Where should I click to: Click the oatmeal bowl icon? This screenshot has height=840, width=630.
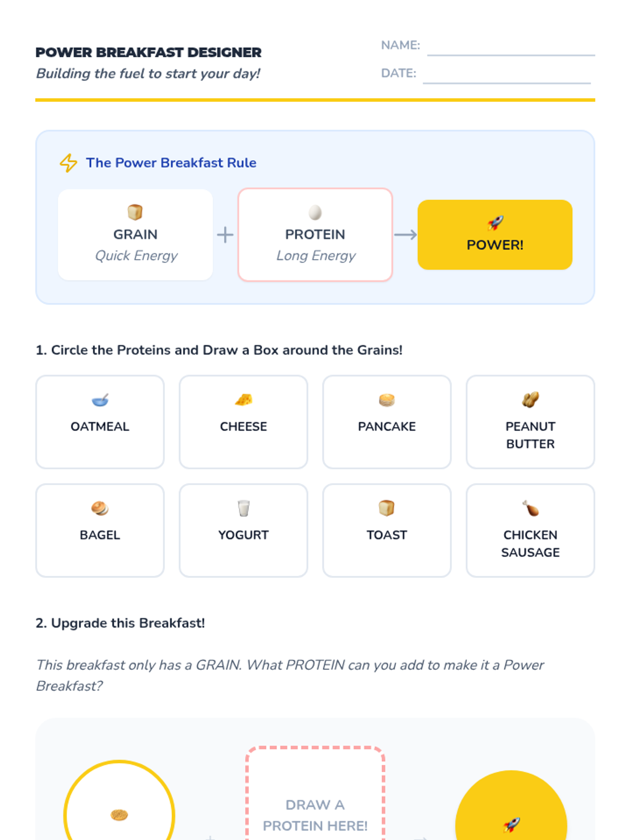tap(100, 401)
